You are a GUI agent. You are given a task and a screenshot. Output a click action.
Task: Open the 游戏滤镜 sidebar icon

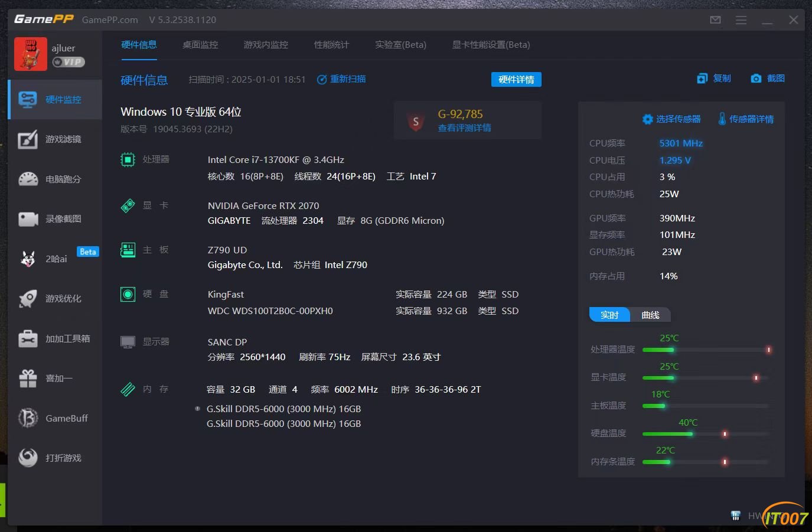[28, 139]
